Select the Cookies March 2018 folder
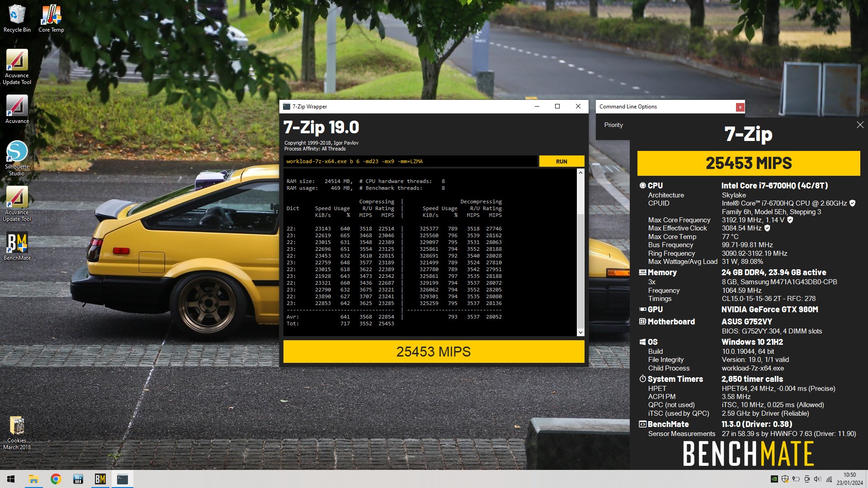This screenshot has height=488, width=868. 17,433
